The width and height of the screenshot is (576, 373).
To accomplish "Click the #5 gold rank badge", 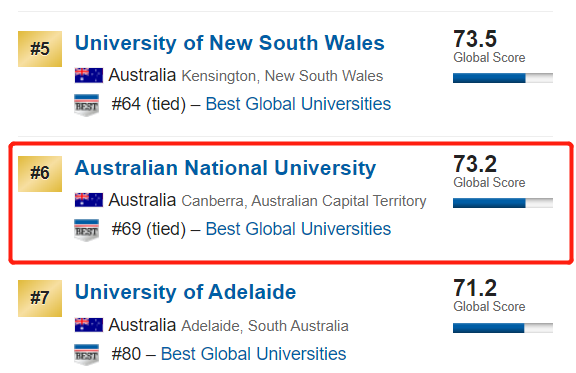I will (x=40, y=49).
